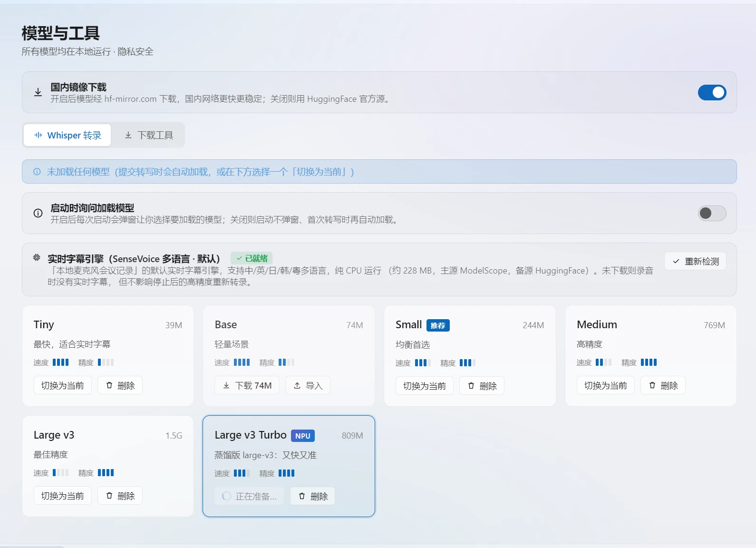Delete the Large v3 Turbo model

(x=313, y=496)
